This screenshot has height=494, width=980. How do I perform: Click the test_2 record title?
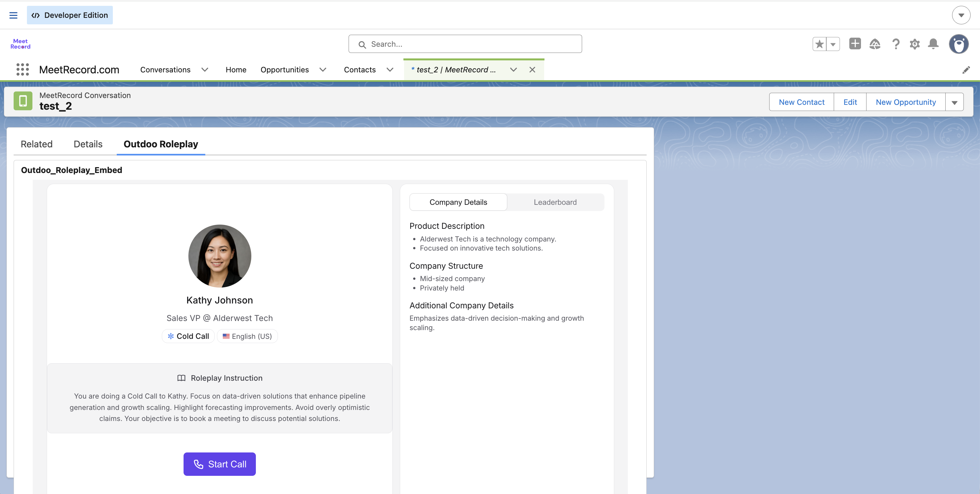pyautogui.click(x=55, y=106)
